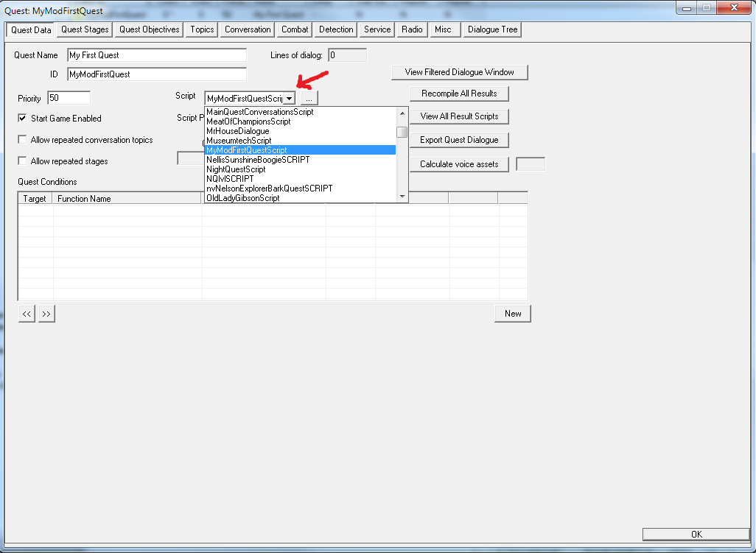756x553 pixels.
Task: Click the Recompile All Results button
Action: (x=459, y=94)
